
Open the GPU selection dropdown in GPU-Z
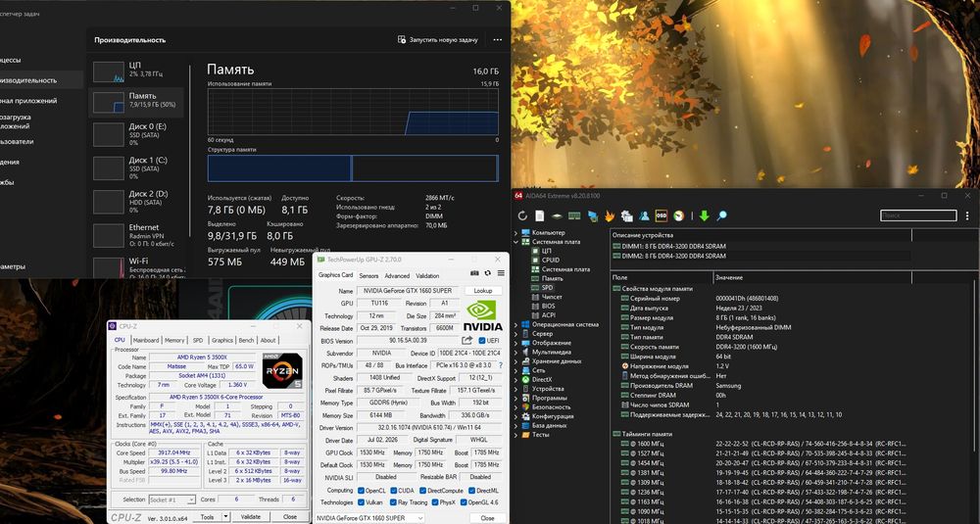click(369, 518)
